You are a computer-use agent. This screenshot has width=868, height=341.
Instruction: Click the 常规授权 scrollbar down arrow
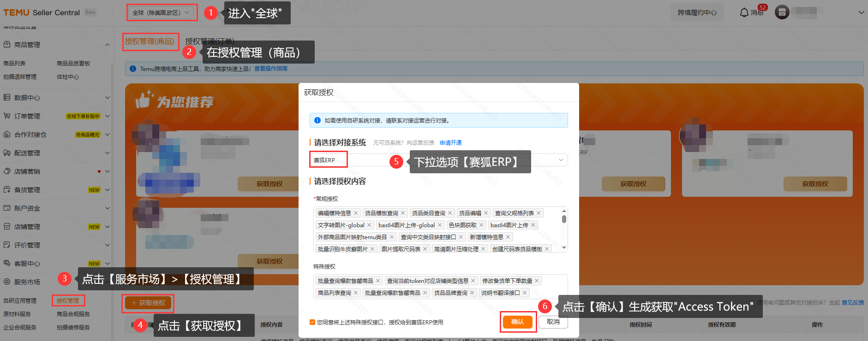564,248
